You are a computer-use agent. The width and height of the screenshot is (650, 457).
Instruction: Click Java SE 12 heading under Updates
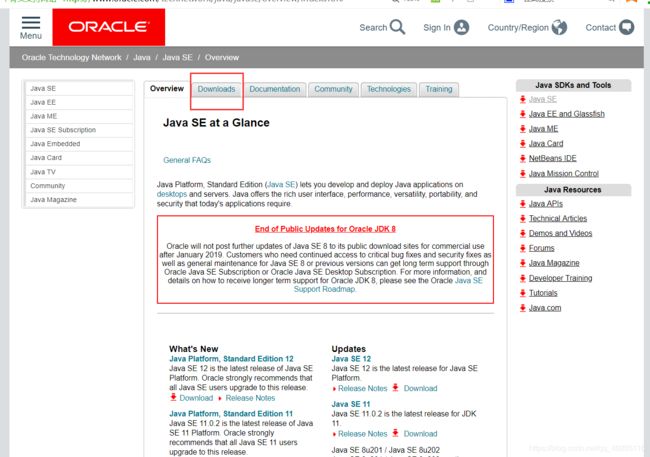tap(351, 359)
